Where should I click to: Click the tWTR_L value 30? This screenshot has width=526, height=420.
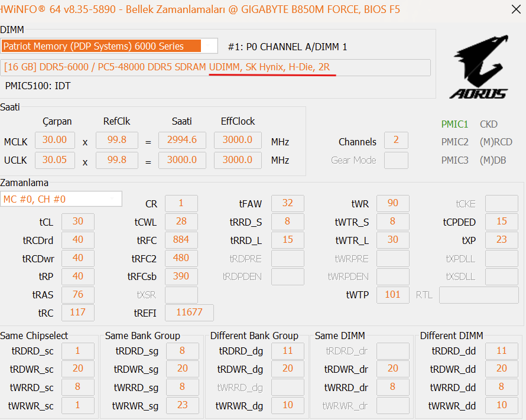click(x=393, y=240)
